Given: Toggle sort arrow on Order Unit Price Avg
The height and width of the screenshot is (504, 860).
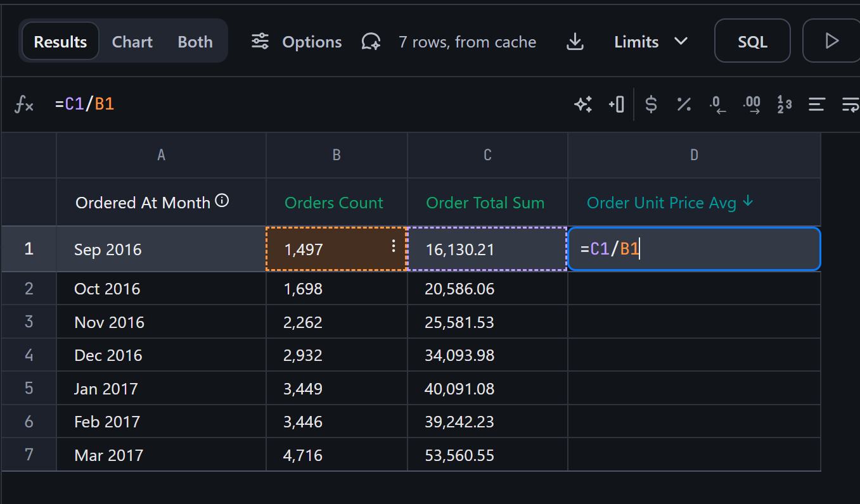Looking at the screenshot, I should click(748, 202).
